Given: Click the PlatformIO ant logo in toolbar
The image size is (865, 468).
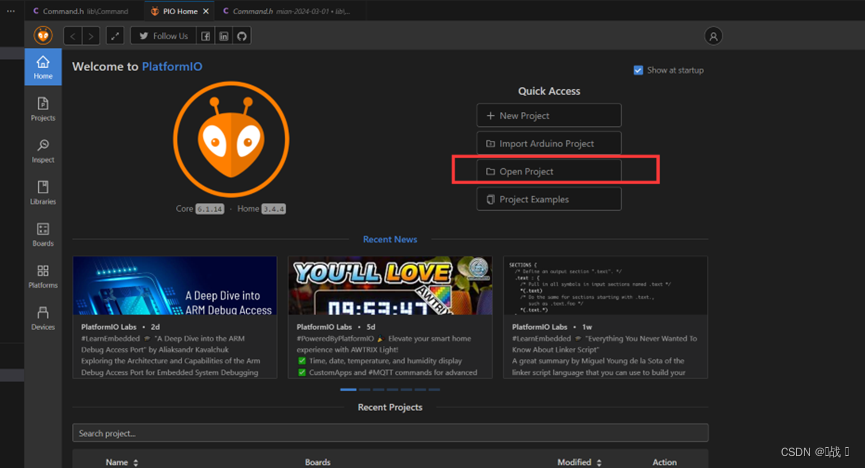Looking at the screenshot, I should [x=43, y=36].
